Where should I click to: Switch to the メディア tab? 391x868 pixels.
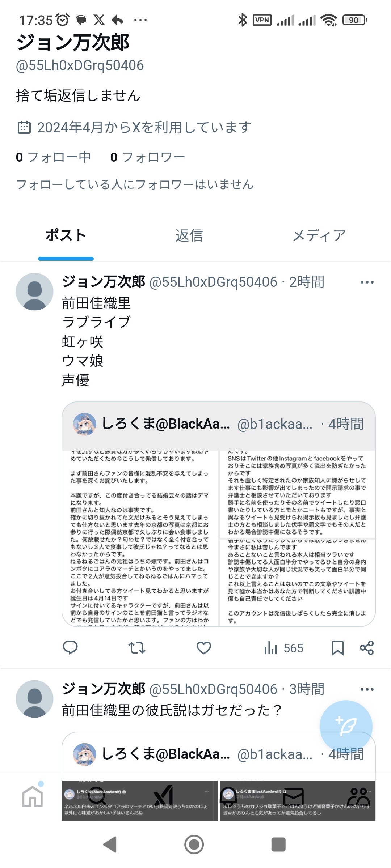click(319, 235)
